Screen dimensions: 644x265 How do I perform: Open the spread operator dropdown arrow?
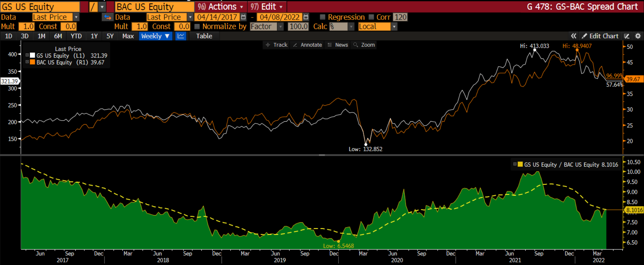(102, 7)
